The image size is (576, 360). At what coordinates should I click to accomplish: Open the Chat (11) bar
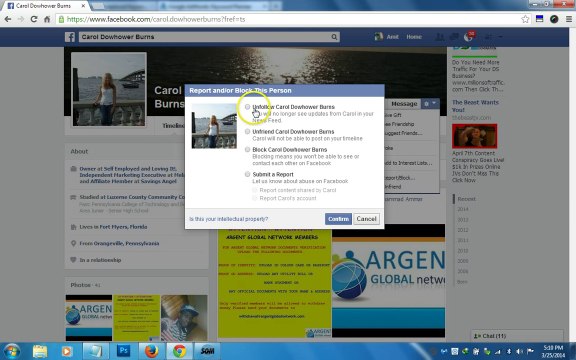point(517,336)
